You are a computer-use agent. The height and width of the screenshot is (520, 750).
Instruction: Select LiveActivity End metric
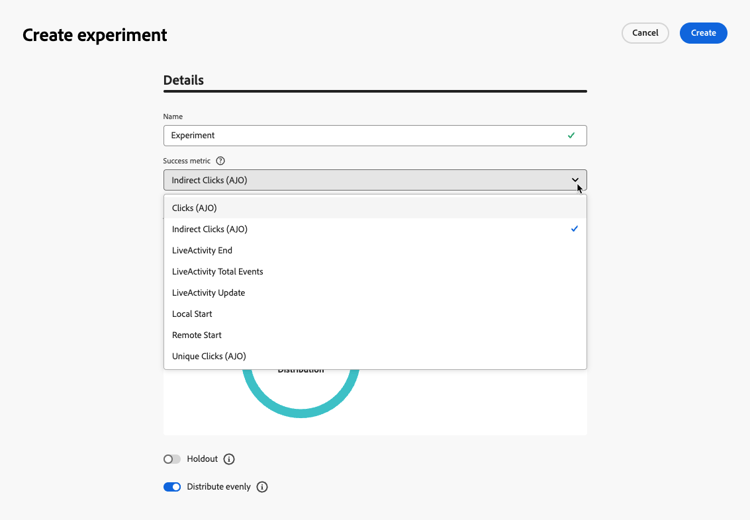point(202,250)
